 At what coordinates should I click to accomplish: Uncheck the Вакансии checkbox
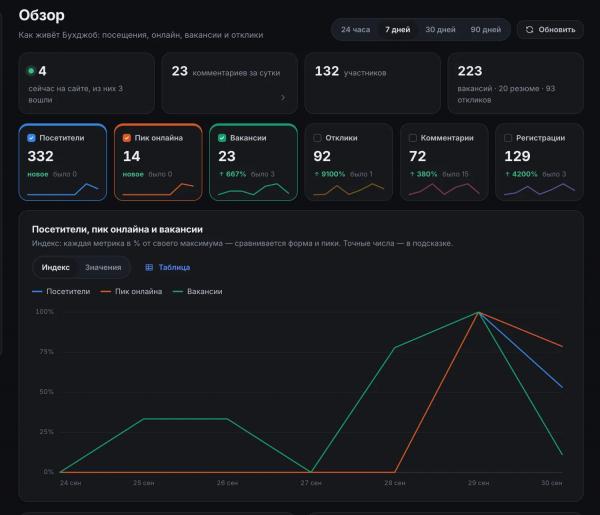point(222,138)
